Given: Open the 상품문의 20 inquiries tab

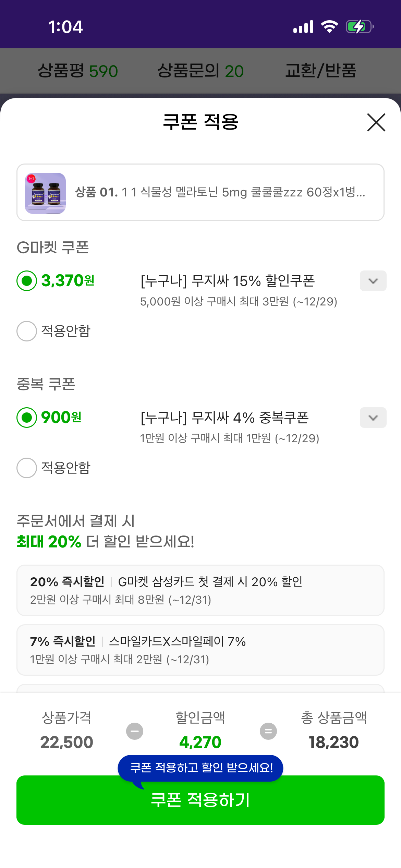Looking at the screenshot, I should [200, 71].
